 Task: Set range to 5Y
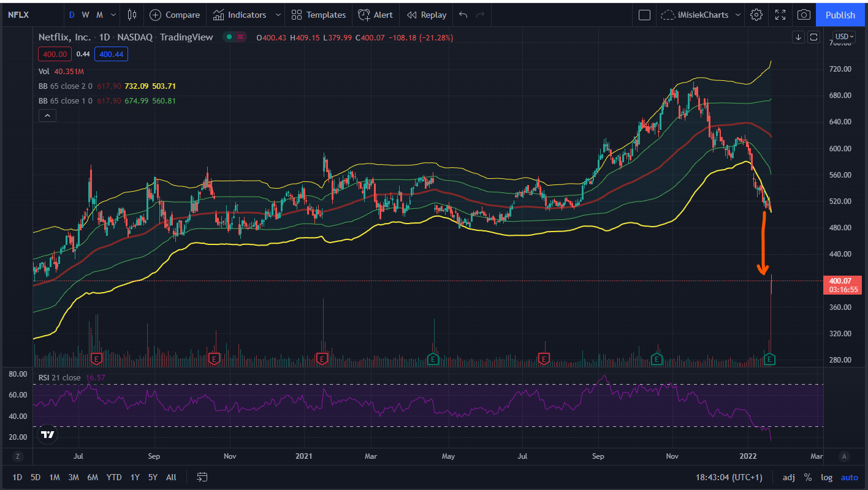coord(153,477)
